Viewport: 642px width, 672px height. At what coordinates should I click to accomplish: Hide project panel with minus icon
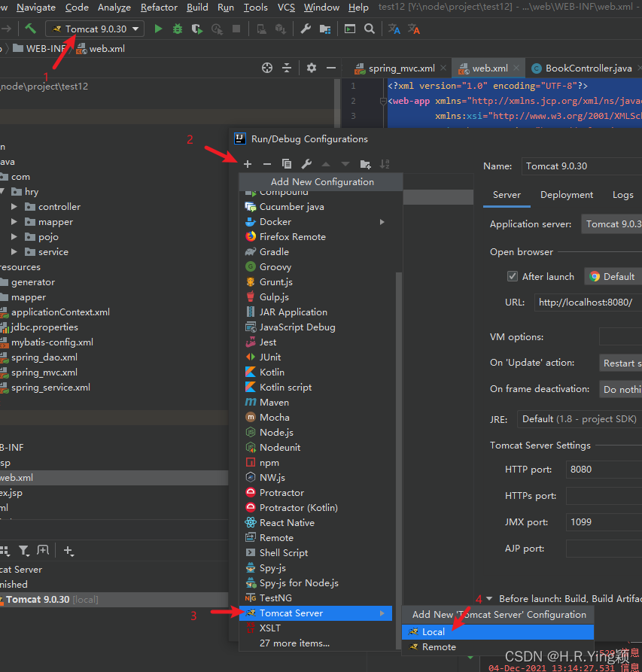click(x=331, y=68)
